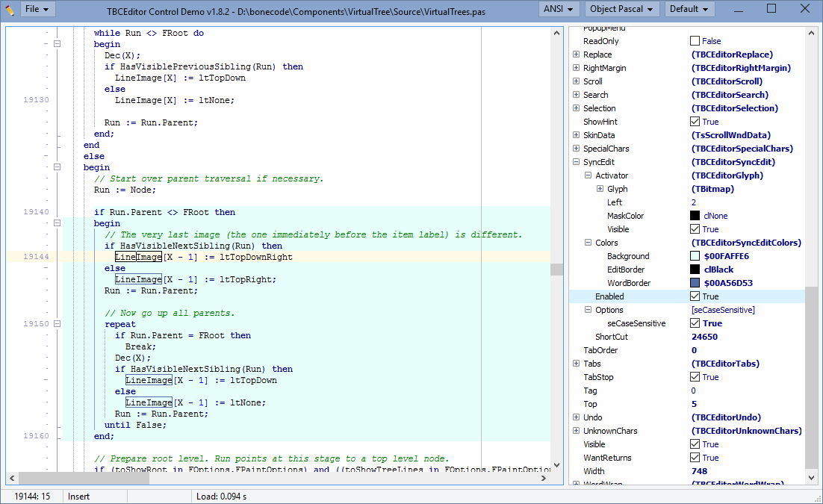
Task: Collapse the fold marker at the while-loop begin
Action: (57, 44)
